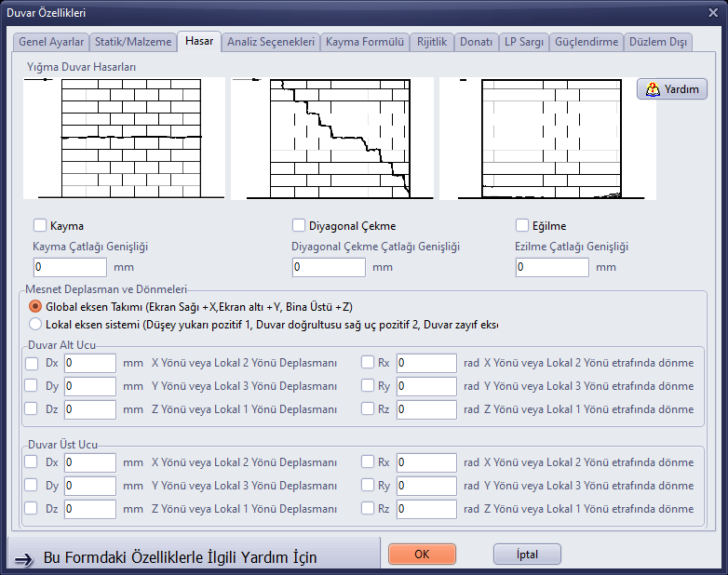Choose the Lokal eksen sistemi radio button
This screenshot has width=728, height=575.
point(35,324)
